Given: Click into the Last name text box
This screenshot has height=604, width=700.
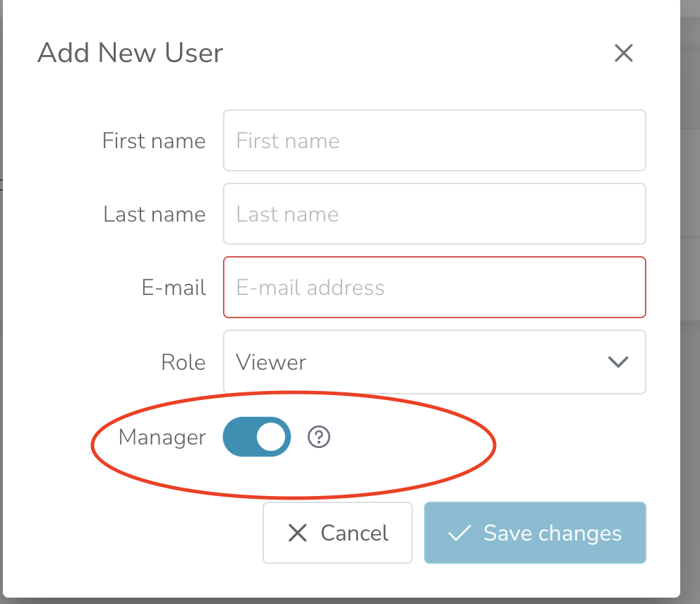Looking at the screenshot, I should (x=434, y=214).
